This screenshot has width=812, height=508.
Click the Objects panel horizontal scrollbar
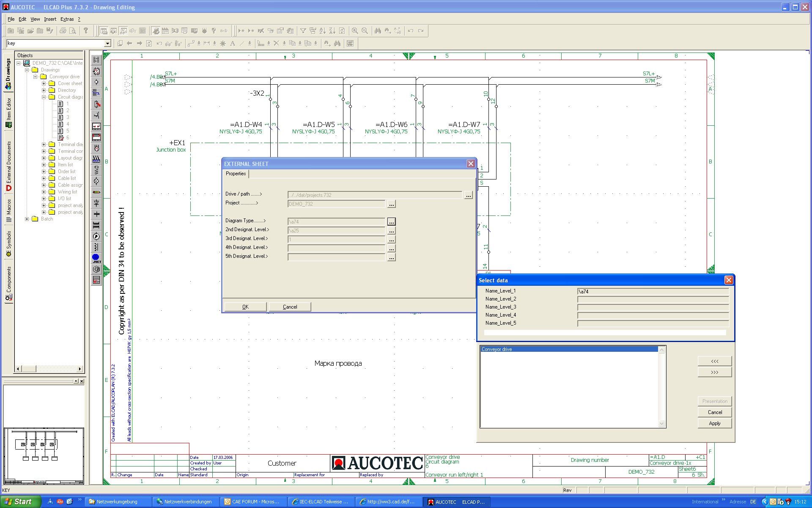[x=49, y=369]
